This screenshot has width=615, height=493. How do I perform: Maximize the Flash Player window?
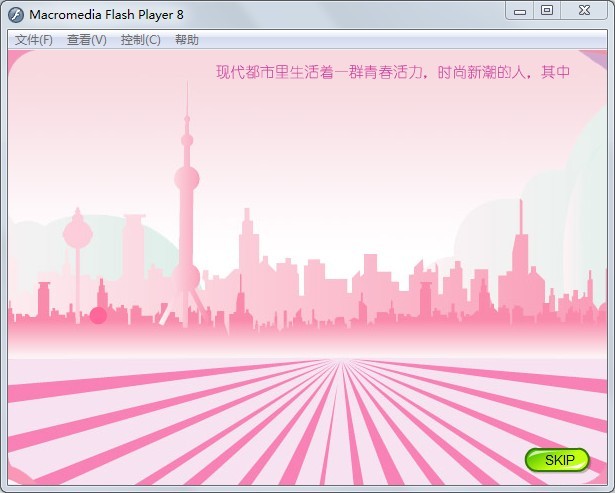click(547, 11)
